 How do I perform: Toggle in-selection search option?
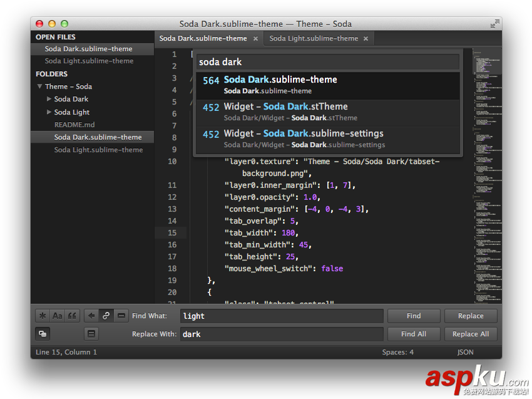point(121,316)
